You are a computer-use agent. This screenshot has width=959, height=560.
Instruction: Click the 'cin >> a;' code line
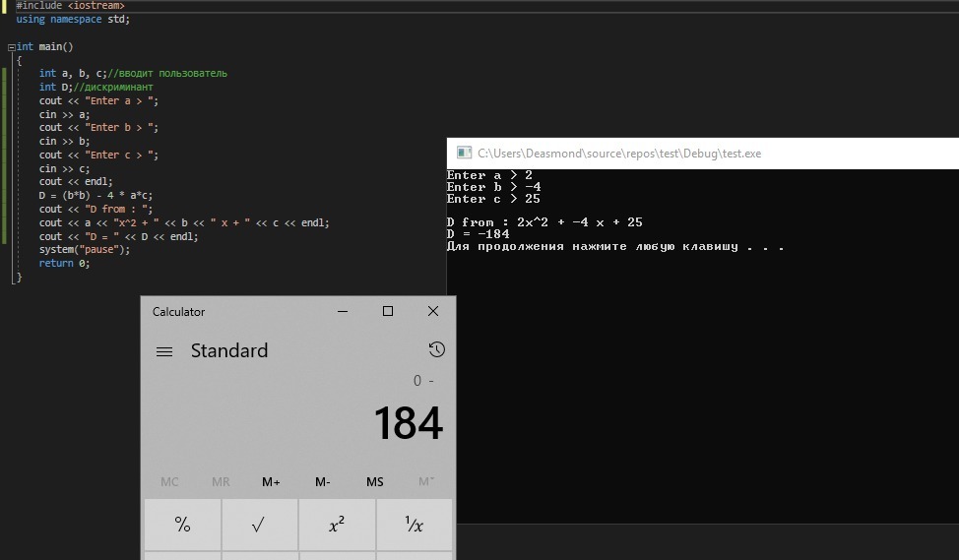[64, 114]
